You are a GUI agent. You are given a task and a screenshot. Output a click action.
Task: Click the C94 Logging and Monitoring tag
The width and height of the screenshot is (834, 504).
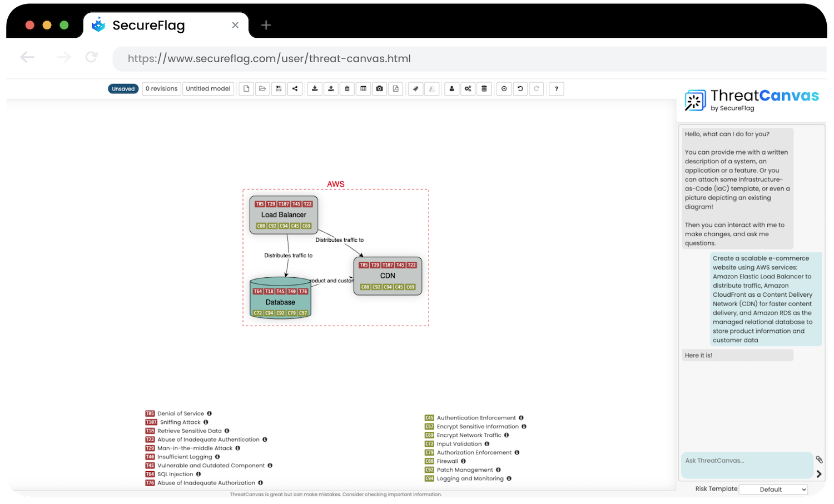pyautogui.click(x=429, y=478)
